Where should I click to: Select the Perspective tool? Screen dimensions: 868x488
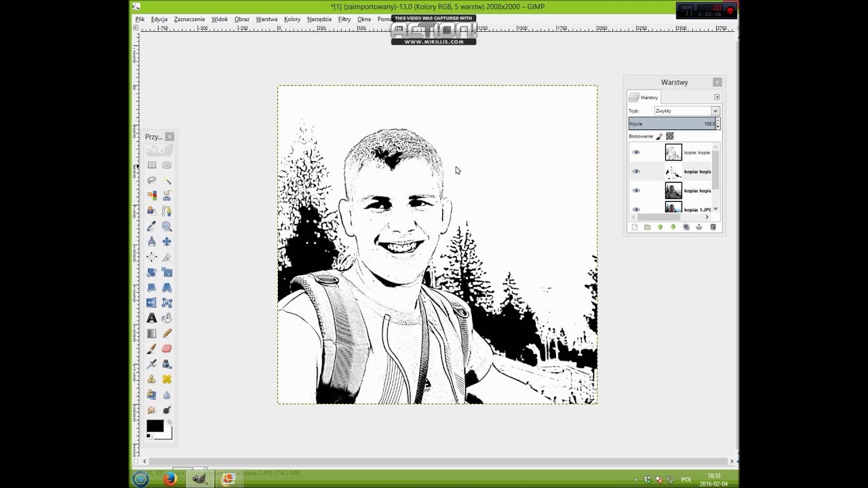pos(167,287)
